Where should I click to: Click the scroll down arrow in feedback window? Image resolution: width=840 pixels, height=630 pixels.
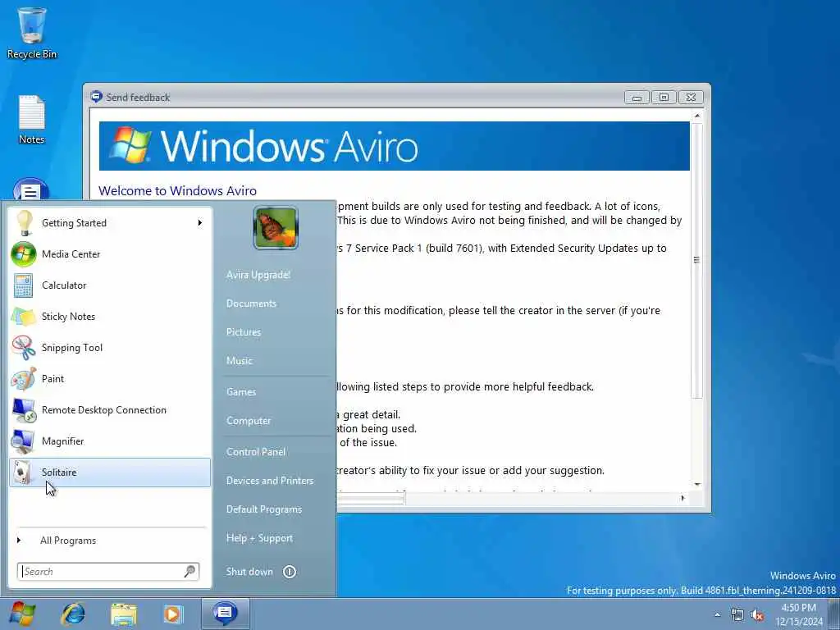[x=697, y=484]
